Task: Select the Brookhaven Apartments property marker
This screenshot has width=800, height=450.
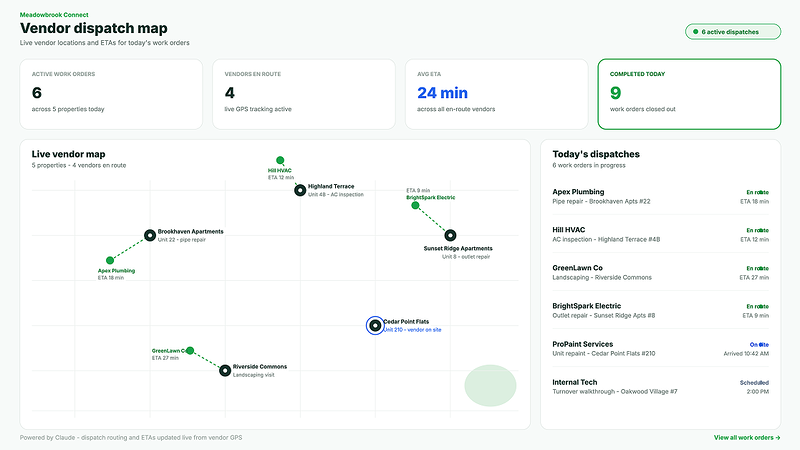Action: [149, 235]
